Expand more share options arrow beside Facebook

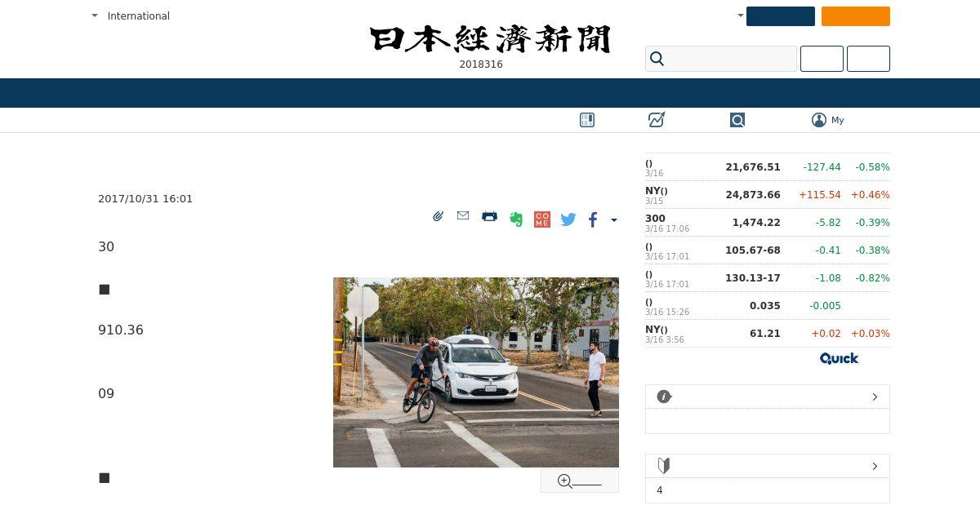(614, 219)
